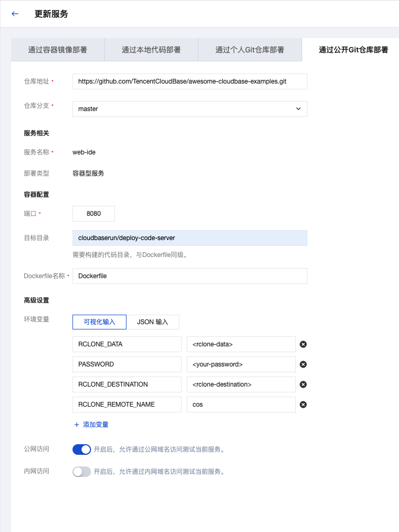Click the back arrow to leave 更新服务
The height and width of the screenshot is (532, 399).
[x=14, y=14]
